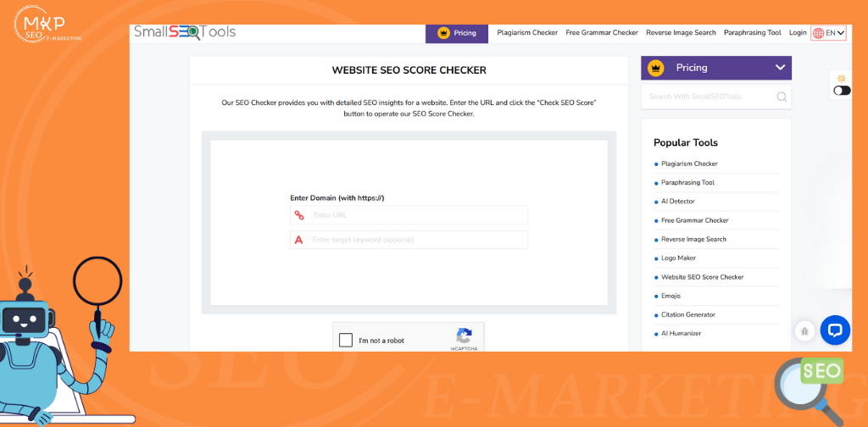Check the I'm not a robot checkbox

346,341
